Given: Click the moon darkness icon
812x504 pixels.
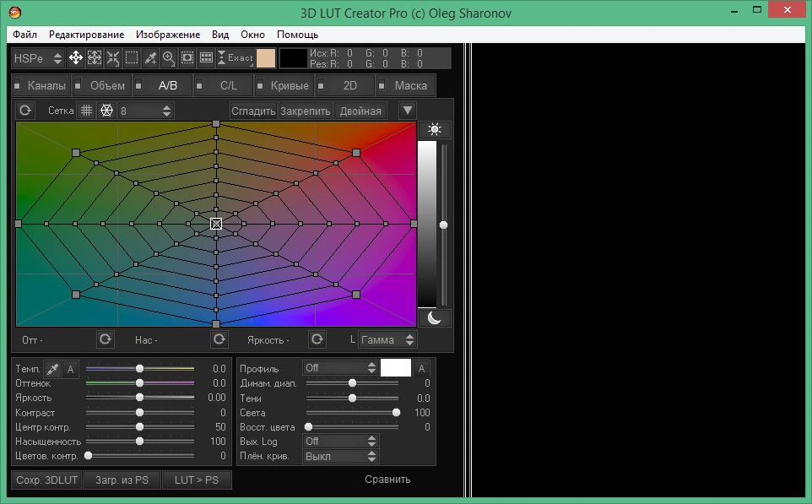Looking at the screenshot, I should pos(435,318).
